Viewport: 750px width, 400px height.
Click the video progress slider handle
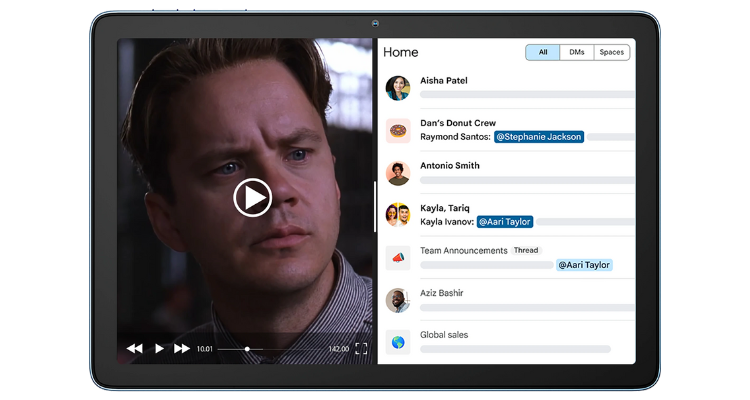point(247,349)
